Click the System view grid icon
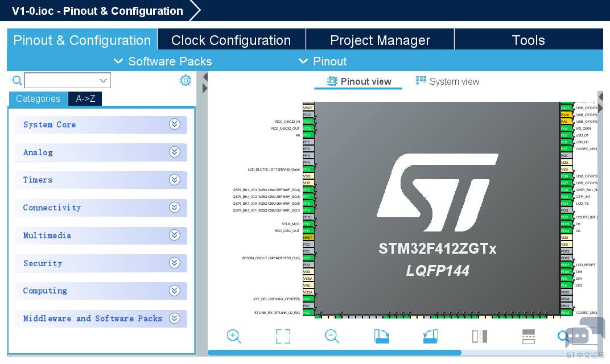Image resolution: width=610 pixels, height=364 pixels. tap(421, 81)
